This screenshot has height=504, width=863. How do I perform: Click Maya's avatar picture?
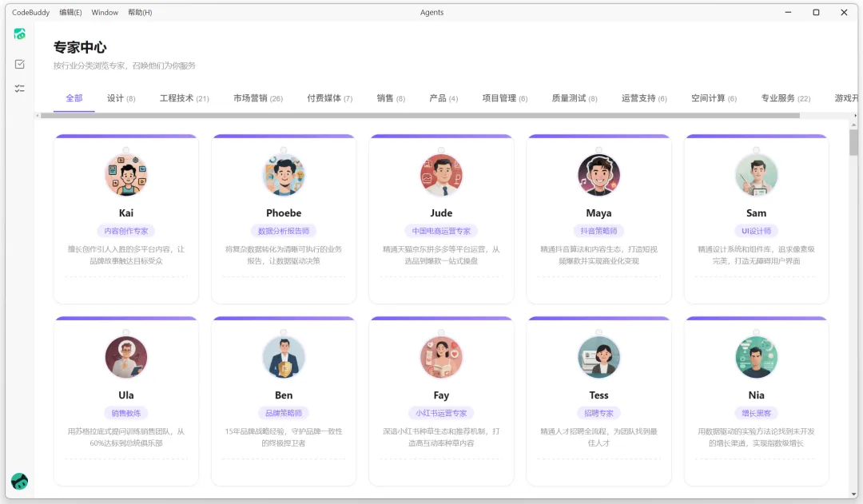pyautogui.click(x=599, y=174)
